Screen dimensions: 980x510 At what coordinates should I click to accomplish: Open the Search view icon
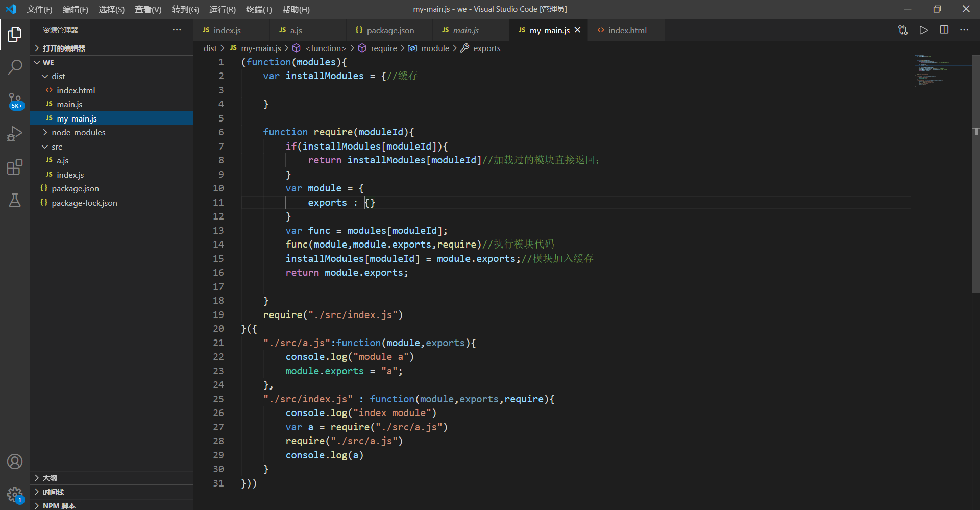point(15,67)
